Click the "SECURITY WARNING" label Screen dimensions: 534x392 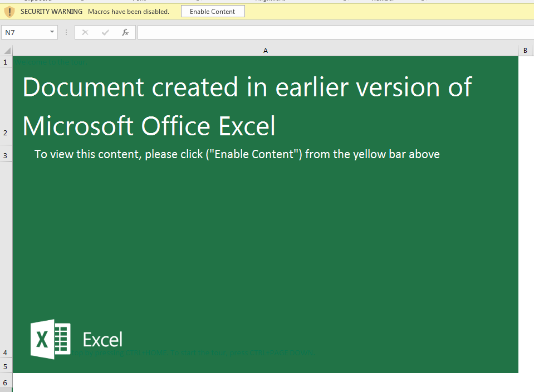(x=51, y=12)
